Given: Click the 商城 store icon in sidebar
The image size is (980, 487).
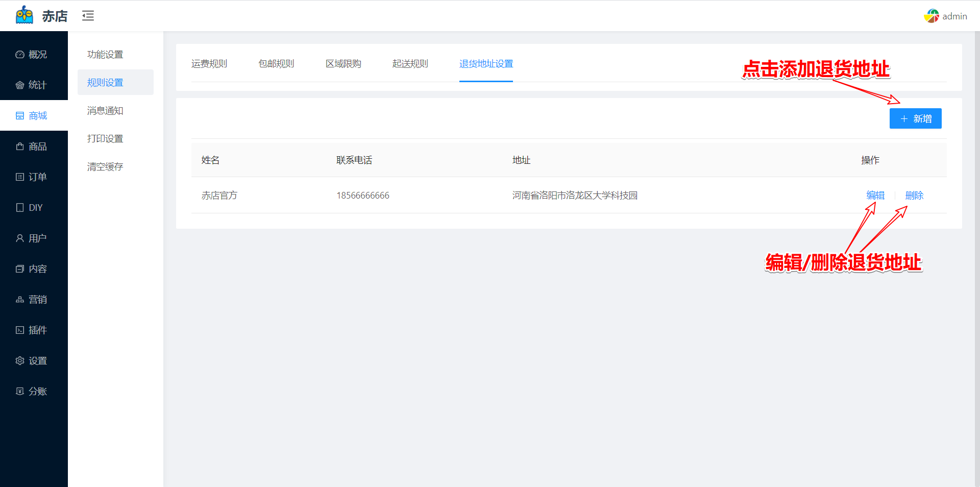Looking at the screenshot, I should [20, 116].
